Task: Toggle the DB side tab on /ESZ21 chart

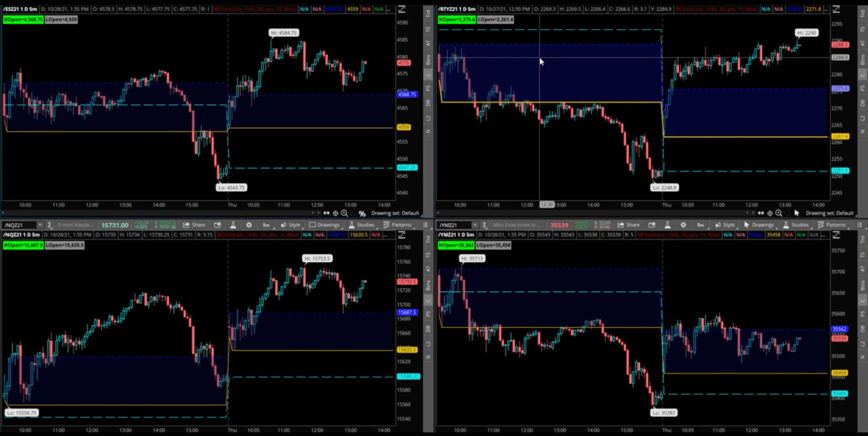Action: (428, 103)
